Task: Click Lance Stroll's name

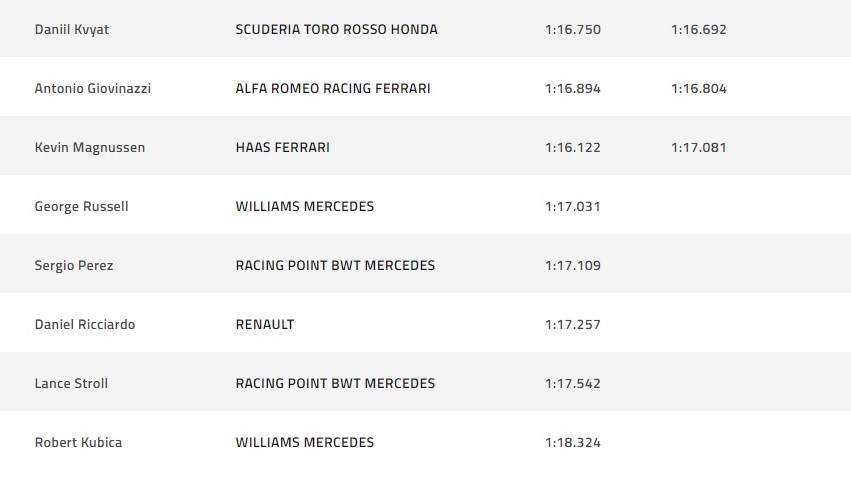Action: tap(72, 383)
